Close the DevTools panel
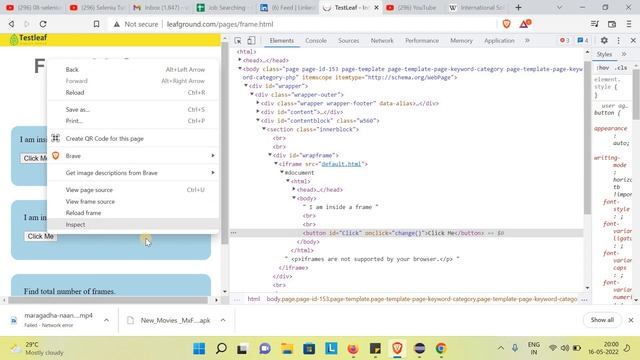This screenshot has width=640, height=360. click(x=633, y=40)
